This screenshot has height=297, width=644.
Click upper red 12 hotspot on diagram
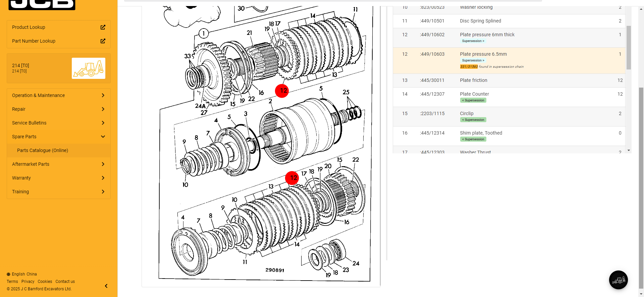(x=282, y=91)
